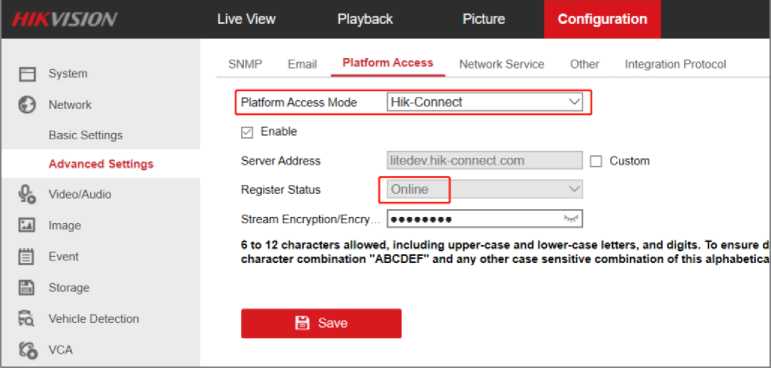
Task: Switch to the Email sub-tab
Action: click(x=302, y=64)
